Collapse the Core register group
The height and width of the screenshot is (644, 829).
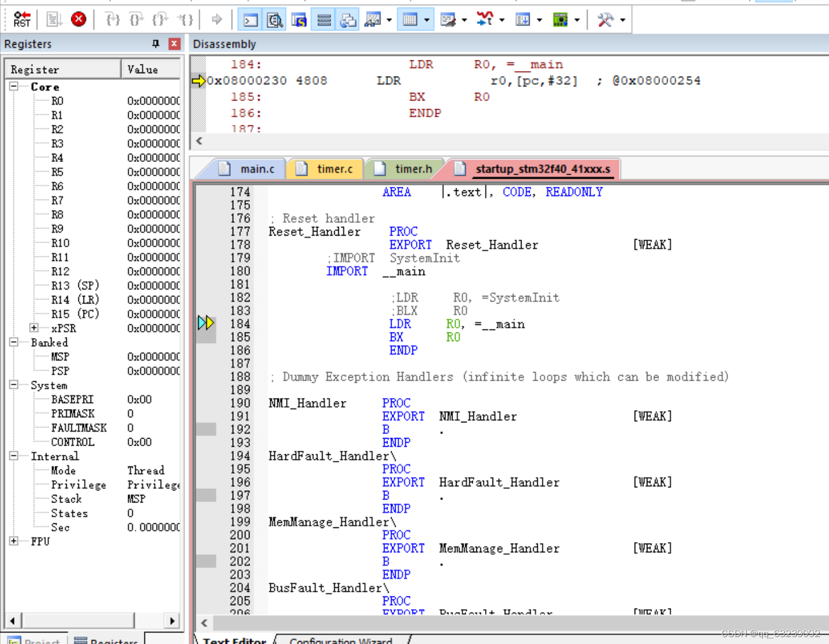click(x=14, y=86)
